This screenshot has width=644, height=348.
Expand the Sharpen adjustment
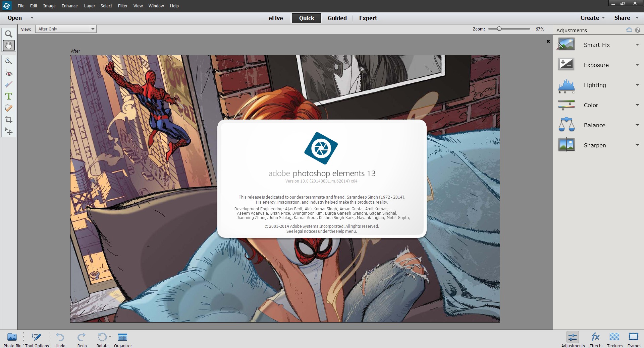pyautogui.click(x=637, y=145)
